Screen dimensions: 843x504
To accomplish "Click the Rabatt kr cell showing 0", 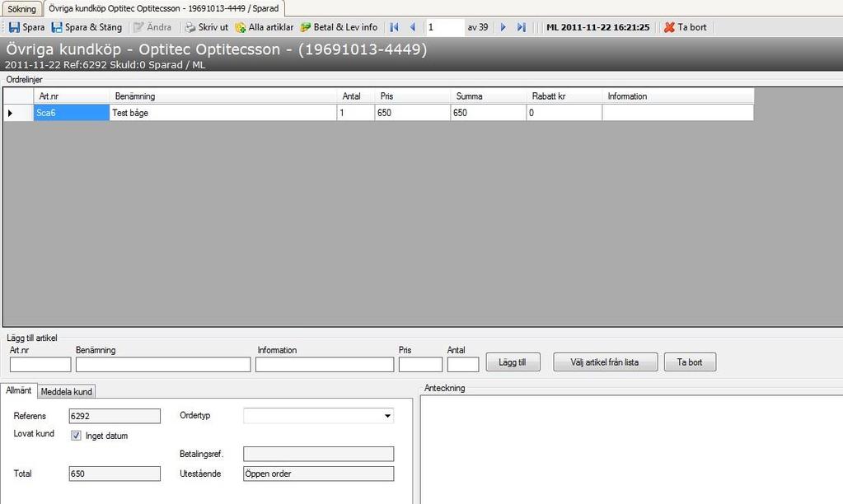I will [x=564, y=113].
